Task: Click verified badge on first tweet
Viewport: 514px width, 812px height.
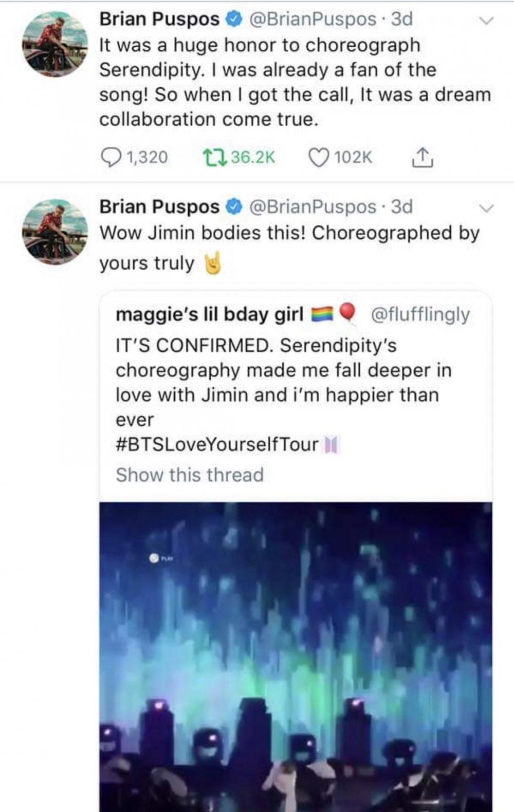Action: [234, 20]
